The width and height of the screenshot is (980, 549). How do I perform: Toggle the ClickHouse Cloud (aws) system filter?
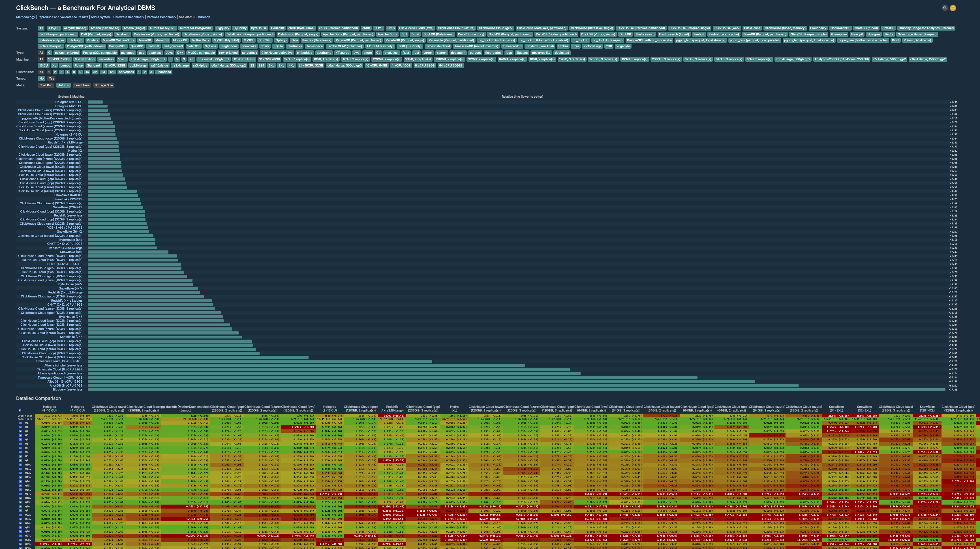[x=416, y=28]
